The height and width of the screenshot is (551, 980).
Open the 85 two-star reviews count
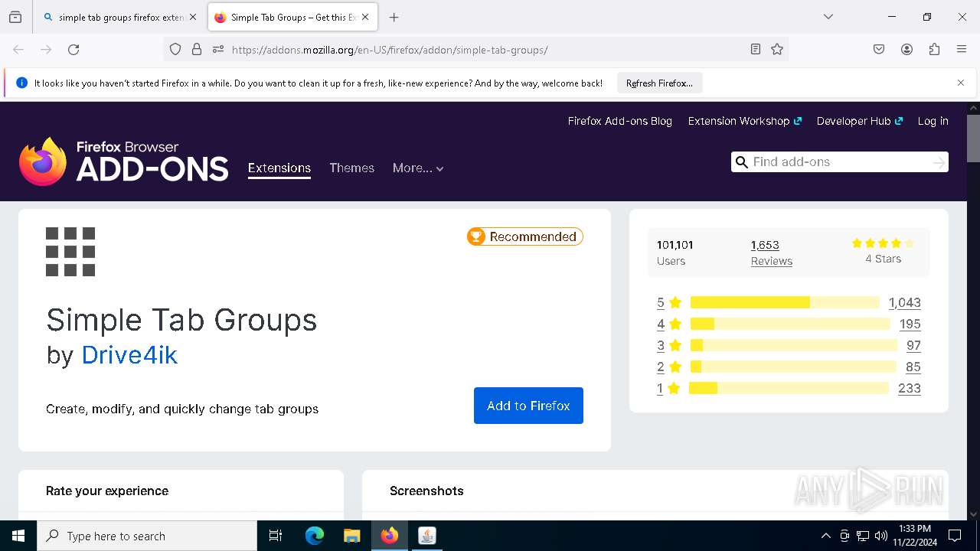pos(913,367)
